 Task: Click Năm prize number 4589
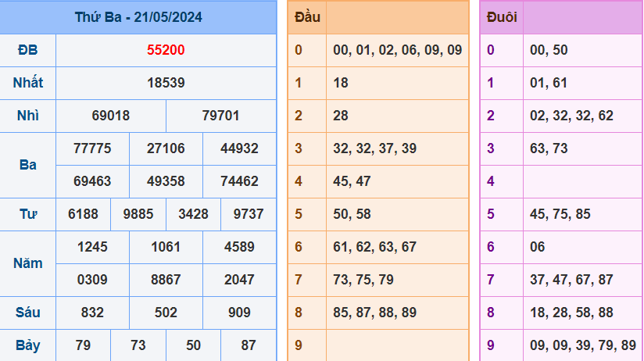[239, 247]
